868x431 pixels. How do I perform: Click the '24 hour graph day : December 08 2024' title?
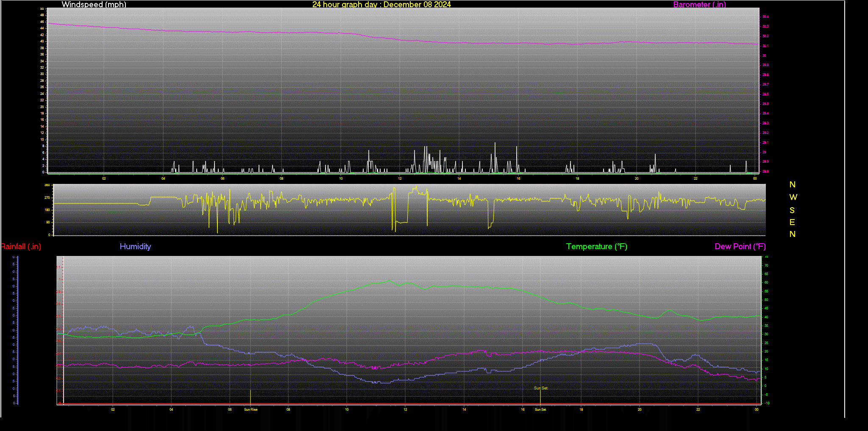click(381, 4)
